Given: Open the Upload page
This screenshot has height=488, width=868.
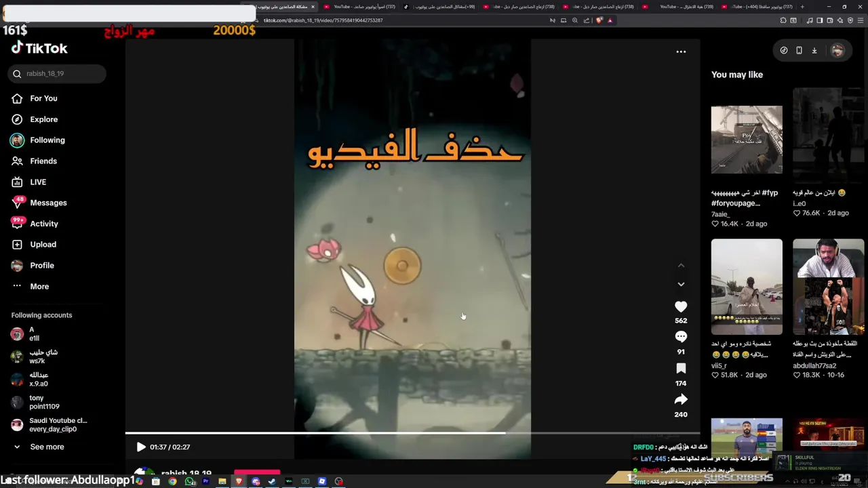Looking at the screenshot, I should [43, 245].
